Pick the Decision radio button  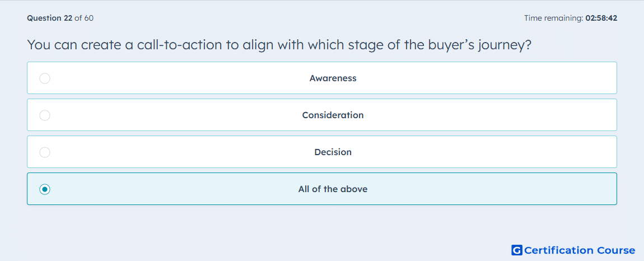[45, 152]
